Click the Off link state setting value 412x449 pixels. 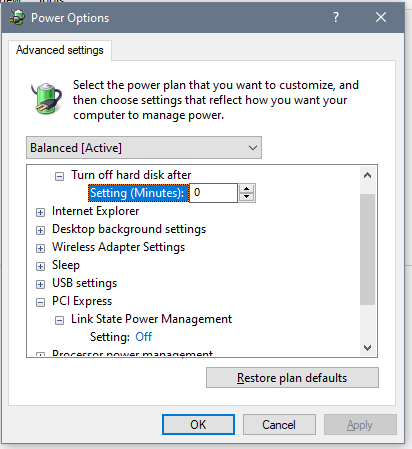[x=144, y=337]
